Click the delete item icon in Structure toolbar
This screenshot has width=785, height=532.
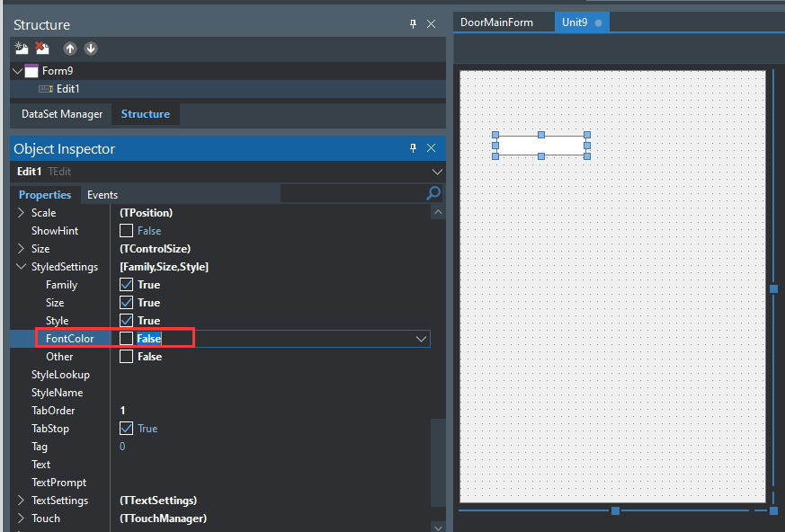click(42, 48)
